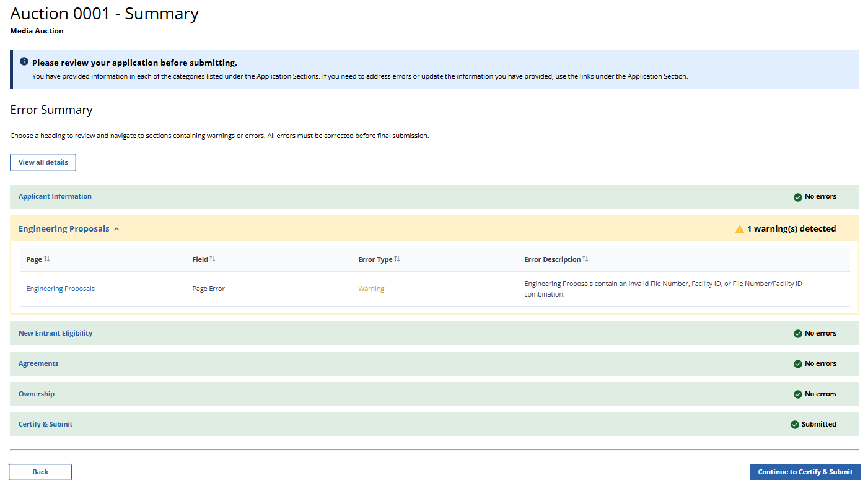Click the green checkmark in Ownership row
The width and height of the screenshot is (868, 486).
[x=798, y=394]
